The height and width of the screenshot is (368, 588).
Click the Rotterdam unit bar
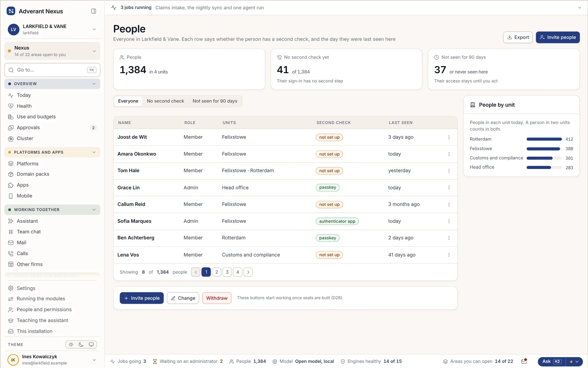(x=544, y=139)
